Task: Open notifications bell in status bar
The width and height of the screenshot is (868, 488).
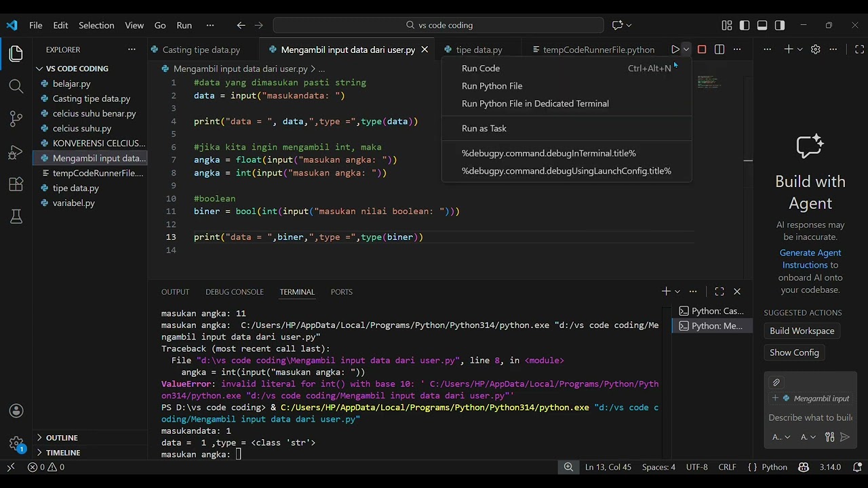Action: tap(858, 467)
